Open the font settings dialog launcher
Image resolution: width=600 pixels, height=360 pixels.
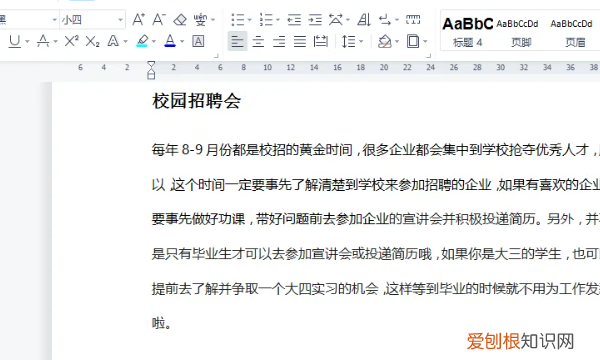click(x=216, y=56)
